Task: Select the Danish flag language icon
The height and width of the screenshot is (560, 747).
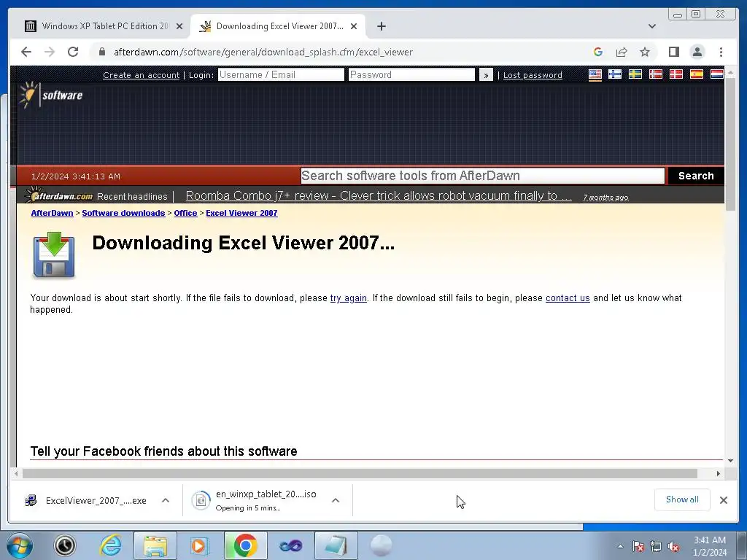Action: [x=676, y=74]
